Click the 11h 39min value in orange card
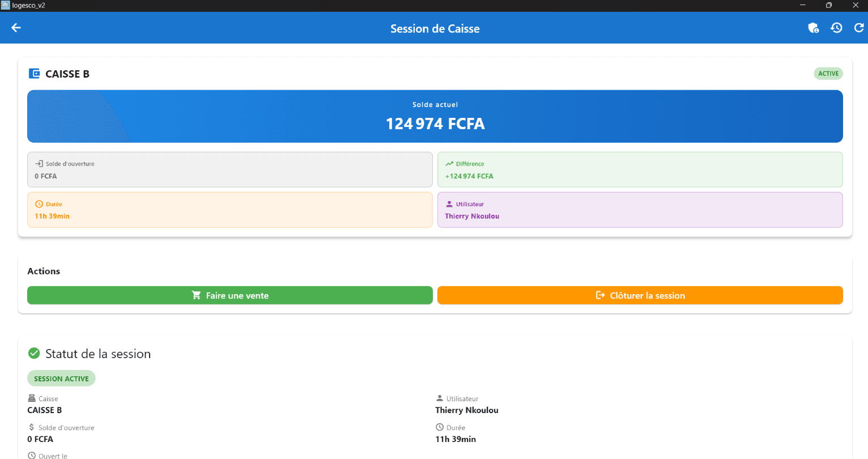This screenshot has width=868, height=459. click(52, 216)
